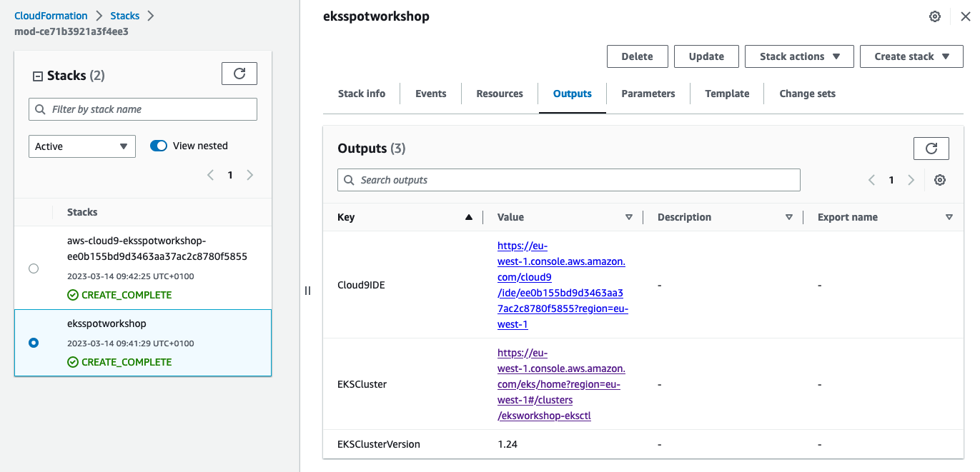Switch to the Events tab
The width and height of the screenshot is (980, 472).
tap(431, 94)
